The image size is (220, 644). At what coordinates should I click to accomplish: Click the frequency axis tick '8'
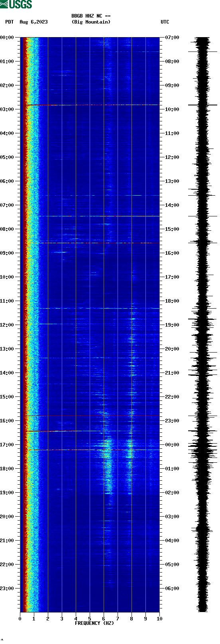132,619
